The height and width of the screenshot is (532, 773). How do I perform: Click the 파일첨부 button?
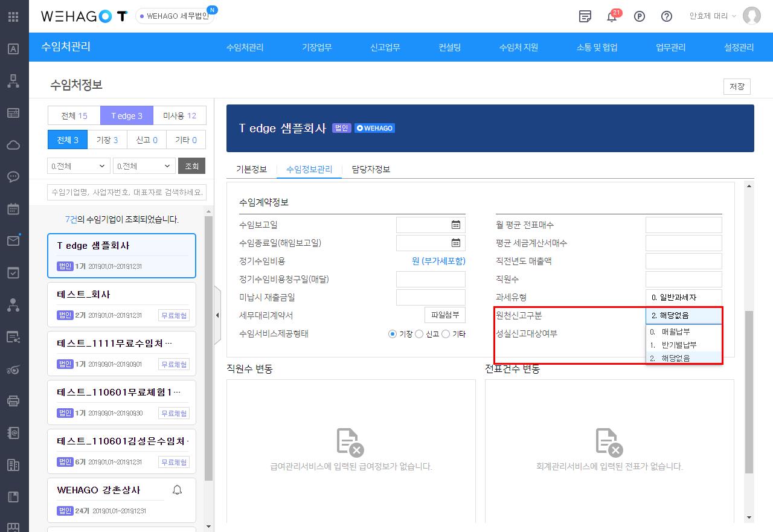click(x=445, y=315)
